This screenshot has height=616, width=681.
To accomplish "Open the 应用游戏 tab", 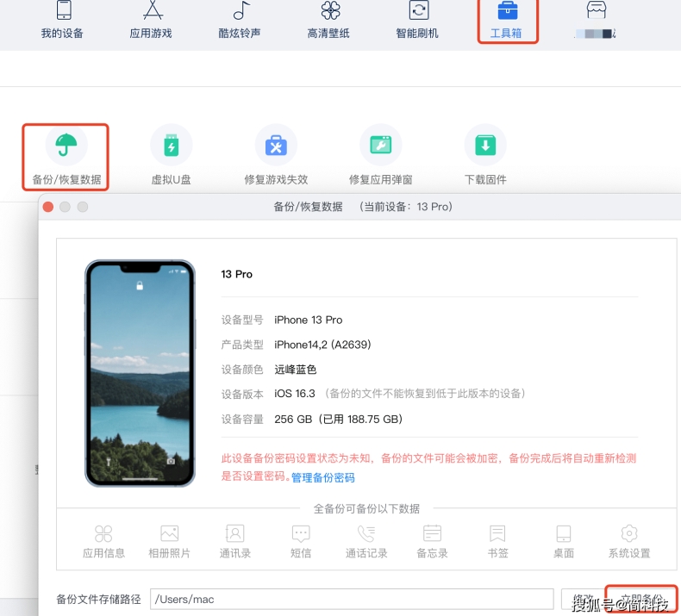I will click(151, 20).
